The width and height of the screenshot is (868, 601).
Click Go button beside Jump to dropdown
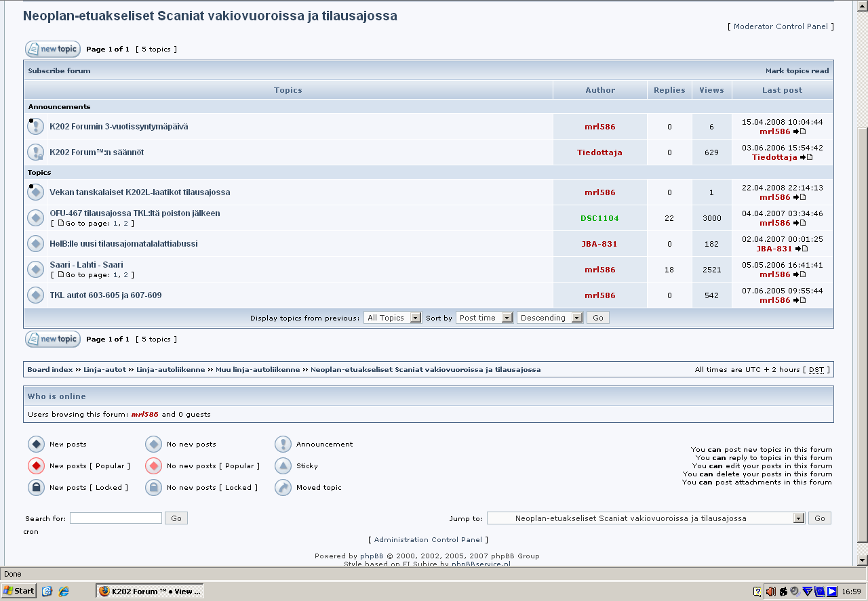coord(820,518)
